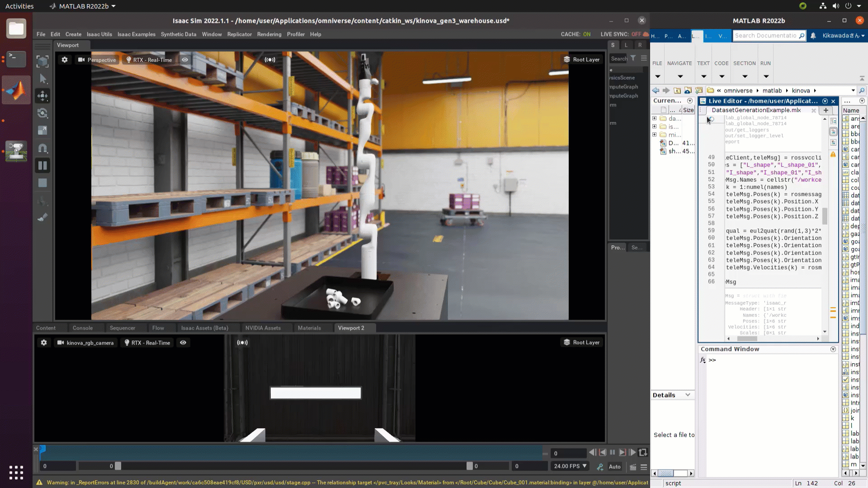Image resolution: width=868 pixels, height=488 pixels.
Task: Click MATLAB notification bell icon
Action: pos(813,36)
